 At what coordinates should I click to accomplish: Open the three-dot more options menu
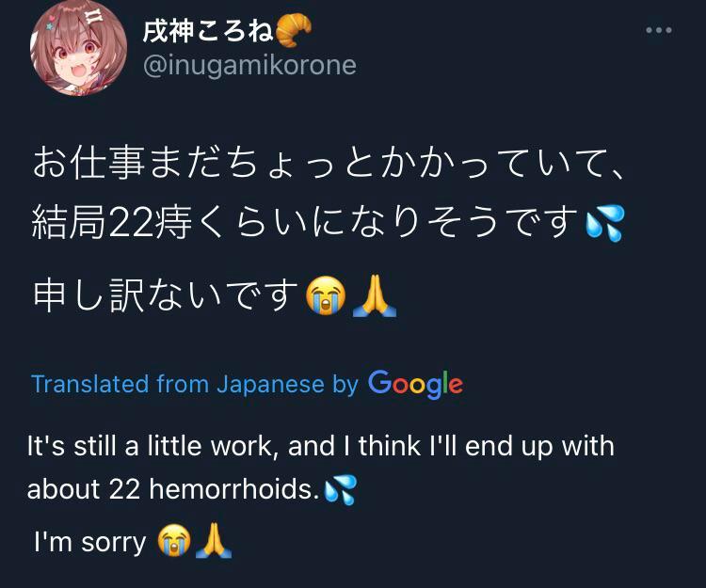tap(659, 30)
